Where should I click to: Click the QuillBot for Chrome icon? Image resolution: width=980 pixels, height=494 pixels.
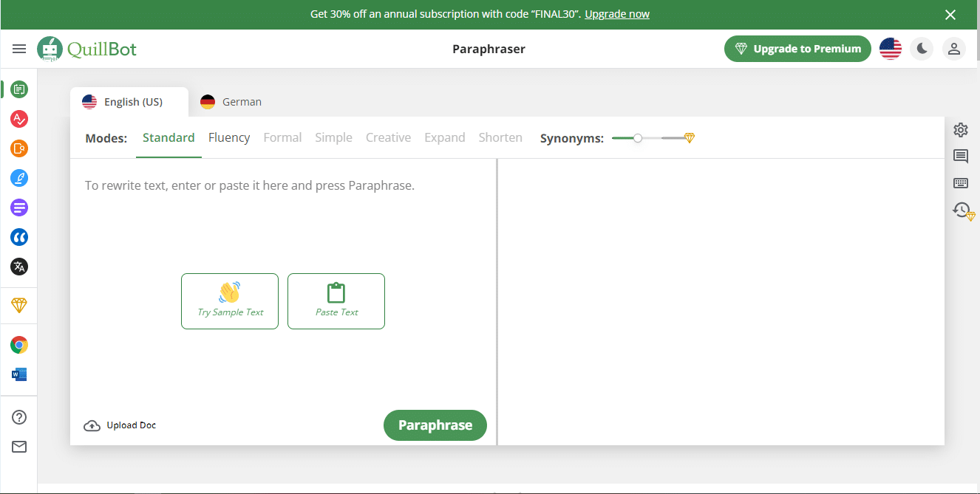tap(19, 345)
